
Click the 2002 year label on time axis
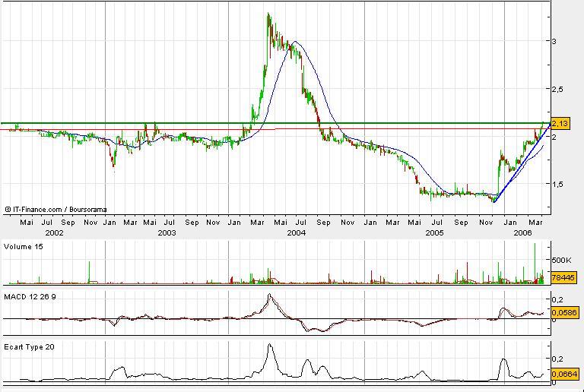pos(53,232)
